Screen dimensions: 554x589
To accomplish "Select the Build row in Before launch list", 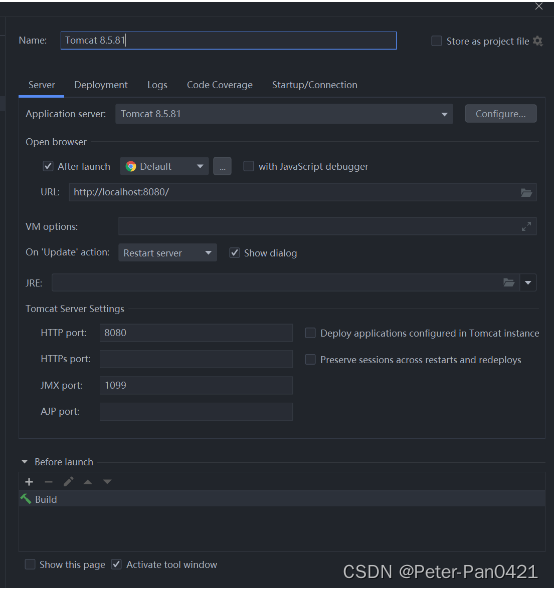I will (x=282, y=499).
